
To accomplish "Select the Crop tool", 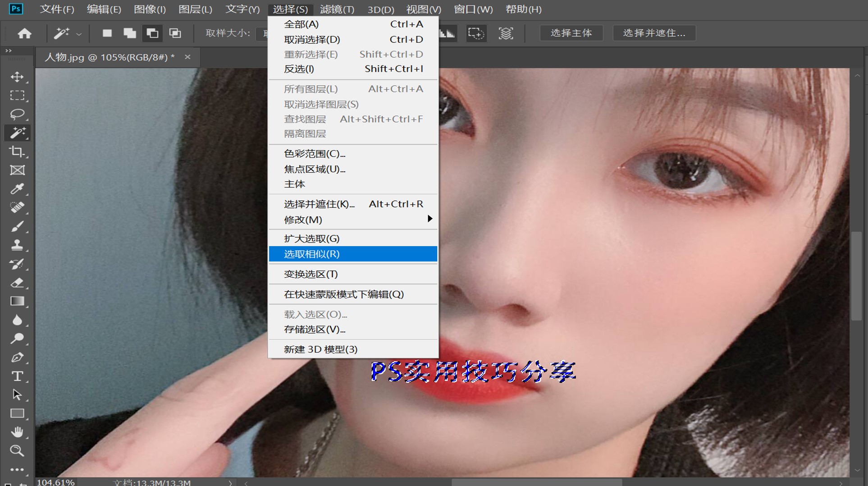I will pyautogui.click(x=18, y=151).
